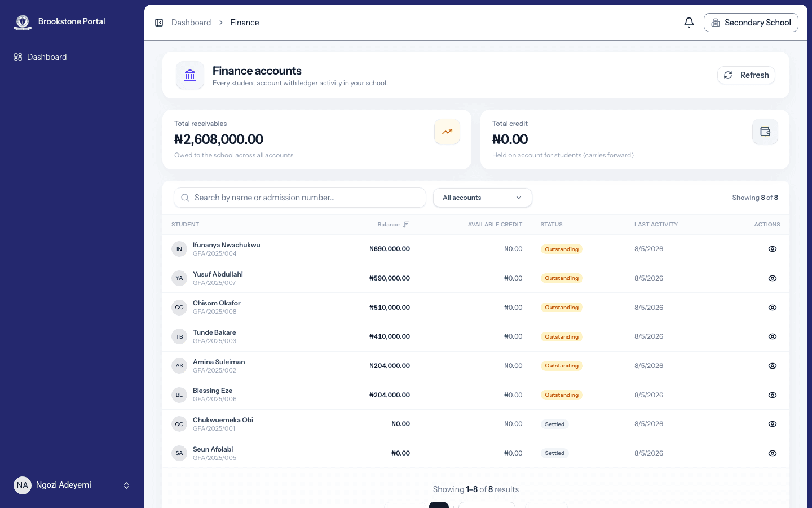Toggle the sidebar panel icon

[159, 23]
